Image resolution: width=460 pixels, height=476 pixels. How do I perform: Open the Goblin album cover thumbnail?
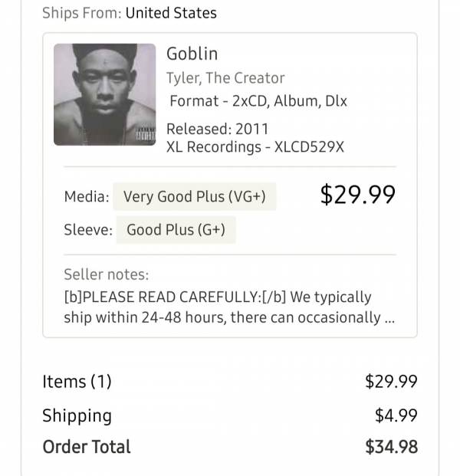(x=105, y=94)
